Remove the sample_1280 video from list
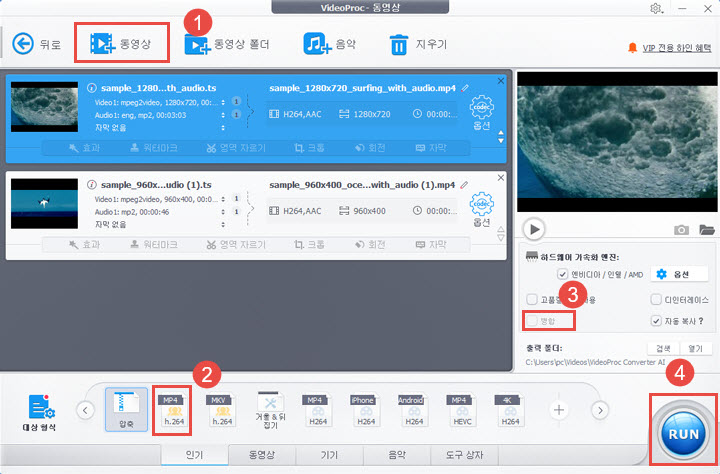The image size is (720, 474). point(501,81)
